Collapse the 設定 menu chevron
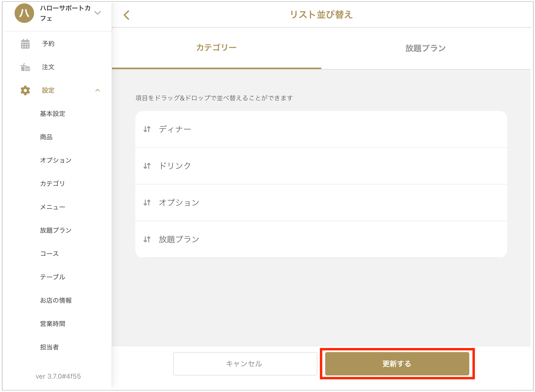 coord(98,90)
